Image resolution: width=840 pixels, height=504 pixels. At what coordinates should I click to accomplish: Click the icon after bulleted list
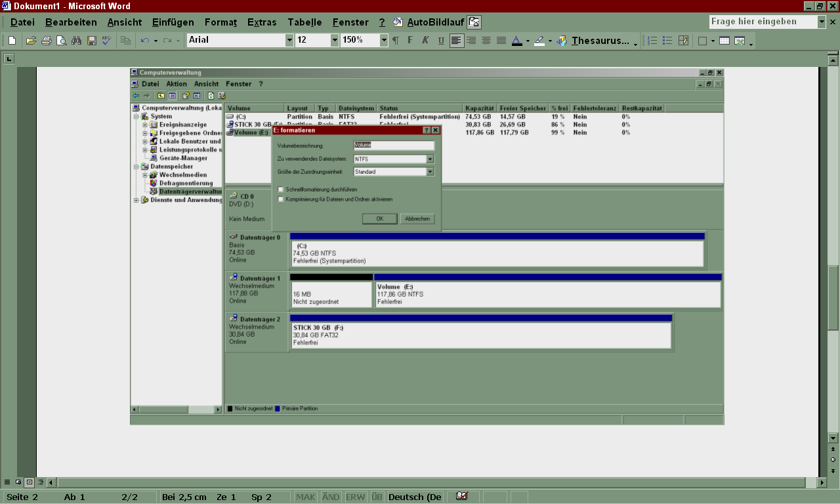pyautogui.click(x=683, y=41)
